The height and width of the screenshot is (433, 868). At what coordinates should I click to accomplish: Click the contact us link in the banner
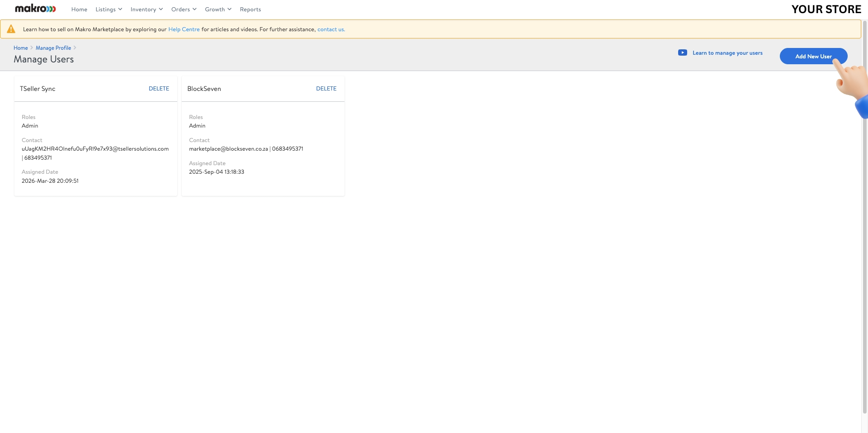click(330, 29)
